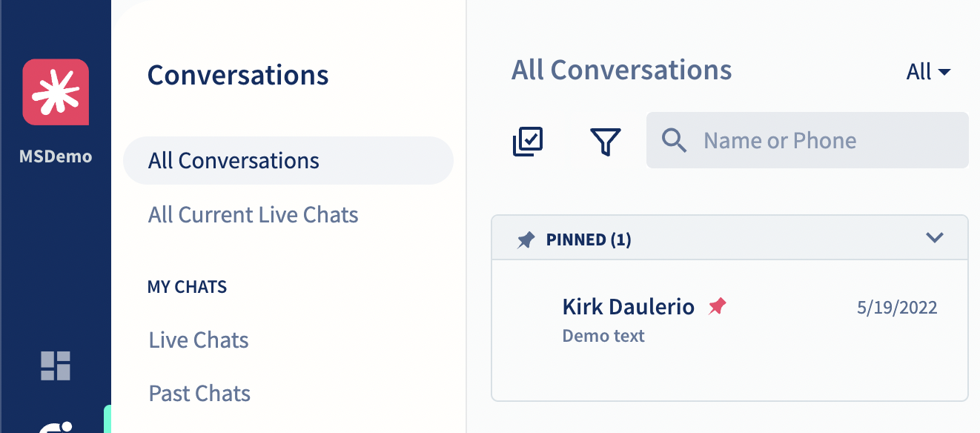Focus the Name or Phone search field

point(807,140)
